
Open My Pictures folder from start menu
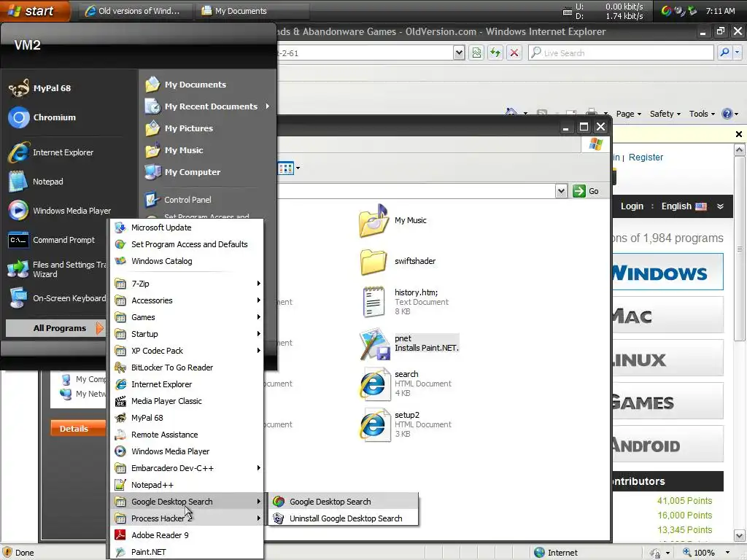tap(179, 128)
